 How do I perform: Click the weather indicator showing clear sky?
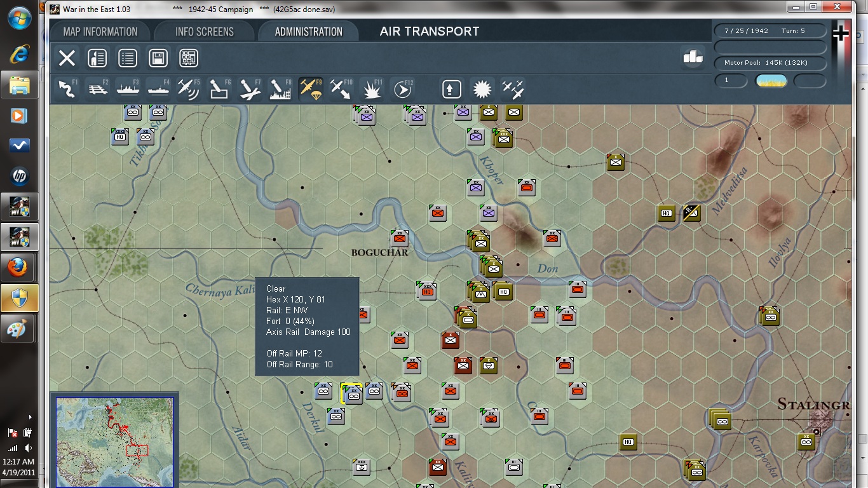771,81
